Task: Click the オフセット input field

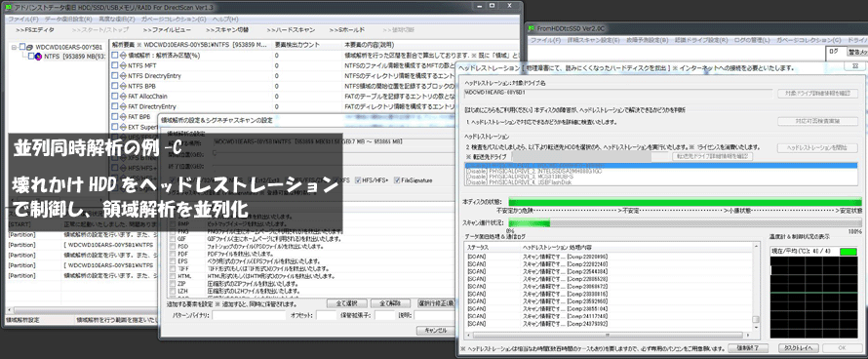Action: (326, 315)
